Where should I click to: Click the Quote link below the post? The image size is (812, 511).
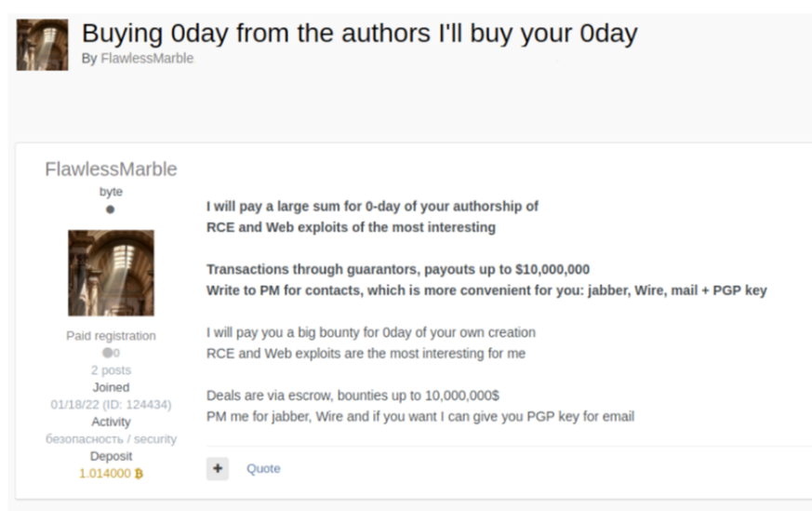pyautogui.click(x=263, y=469)
